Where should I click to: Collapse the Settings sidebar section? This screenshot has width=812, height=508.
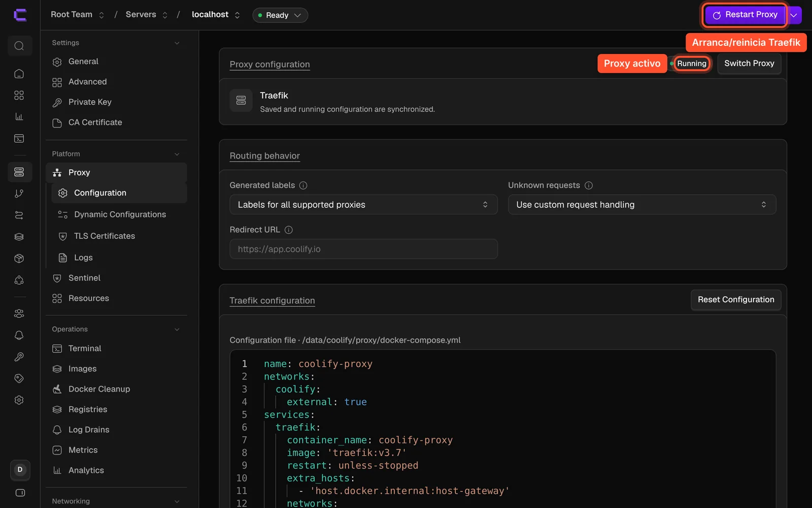coord(177,43)
